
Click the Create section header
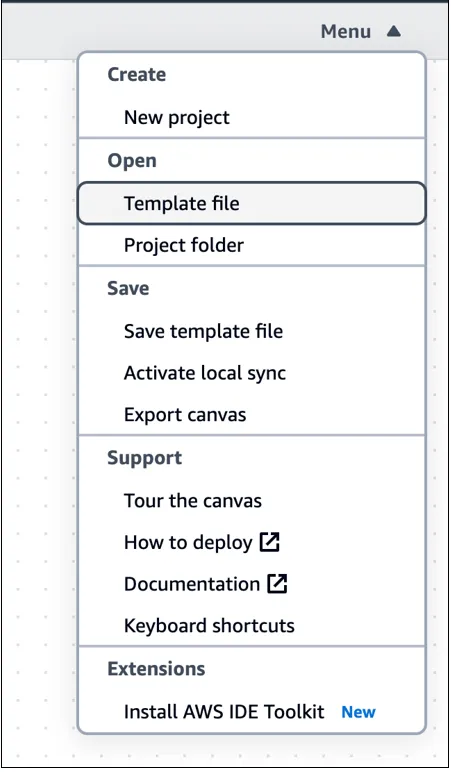click(136, 74)
